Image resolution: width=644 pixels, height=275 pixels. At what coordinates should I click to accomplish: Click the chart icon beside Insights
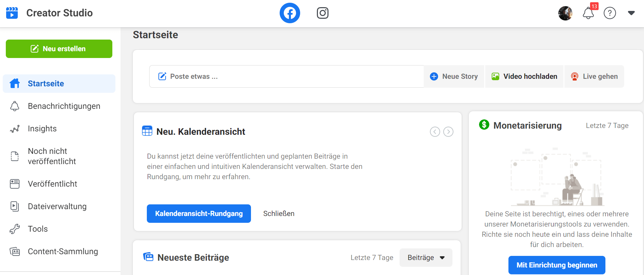tap(15, 129)
